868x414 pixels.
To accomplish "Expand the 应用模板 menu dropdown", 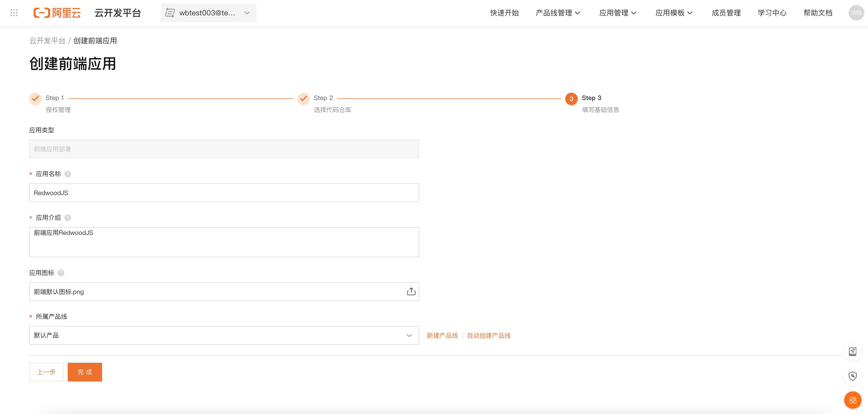I will point(674,13).
